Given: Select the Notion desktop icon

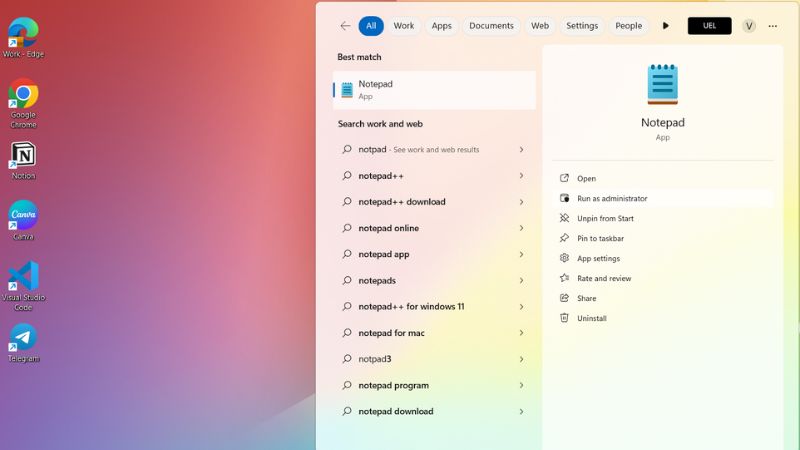Looking at the screenshot, I should click(x=23, y=156).
